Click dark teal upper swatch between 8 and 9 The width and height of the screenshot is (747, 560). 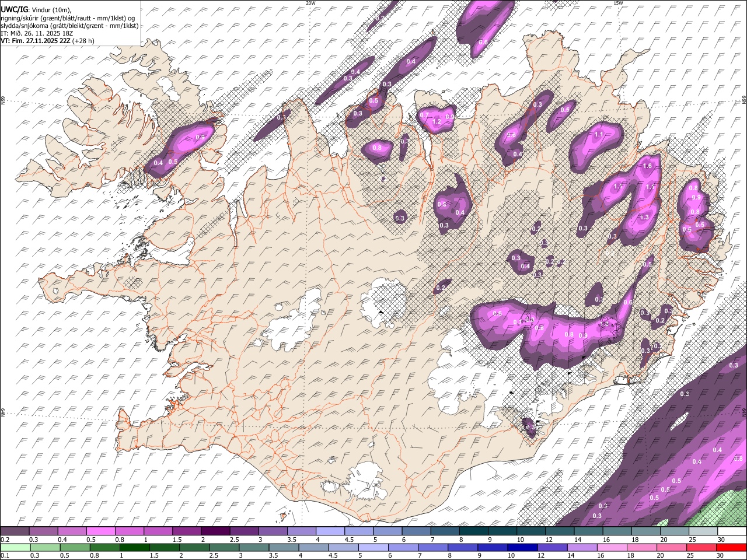473,531
